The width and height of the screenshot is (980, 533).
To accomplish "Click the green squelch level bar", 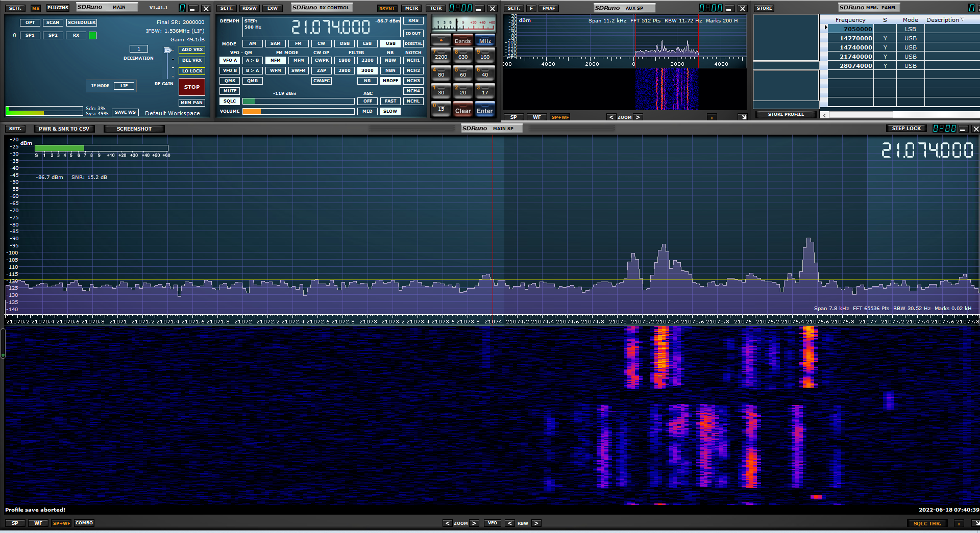I will click(249, 101).
